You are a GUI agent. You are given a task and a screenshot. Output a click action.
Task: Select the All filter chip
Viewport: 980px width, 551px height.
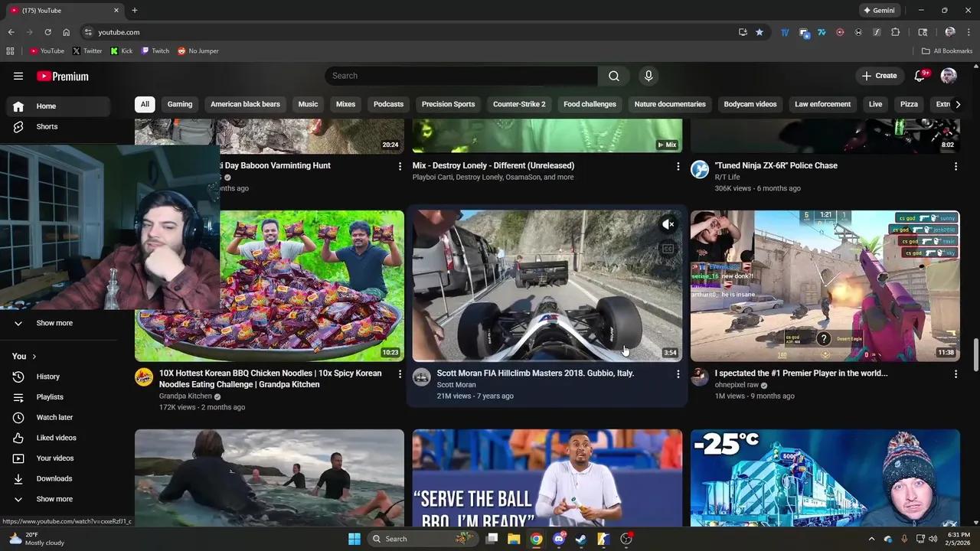coord(145,104)
